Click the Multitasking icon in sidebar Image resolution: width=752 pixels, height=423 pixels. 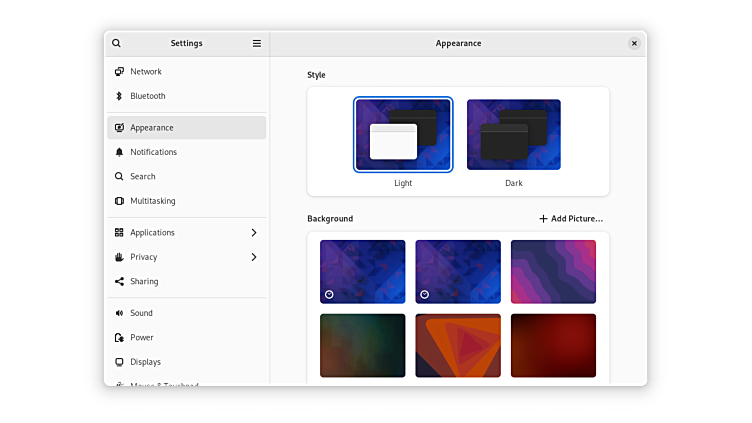tap(119, 201)
